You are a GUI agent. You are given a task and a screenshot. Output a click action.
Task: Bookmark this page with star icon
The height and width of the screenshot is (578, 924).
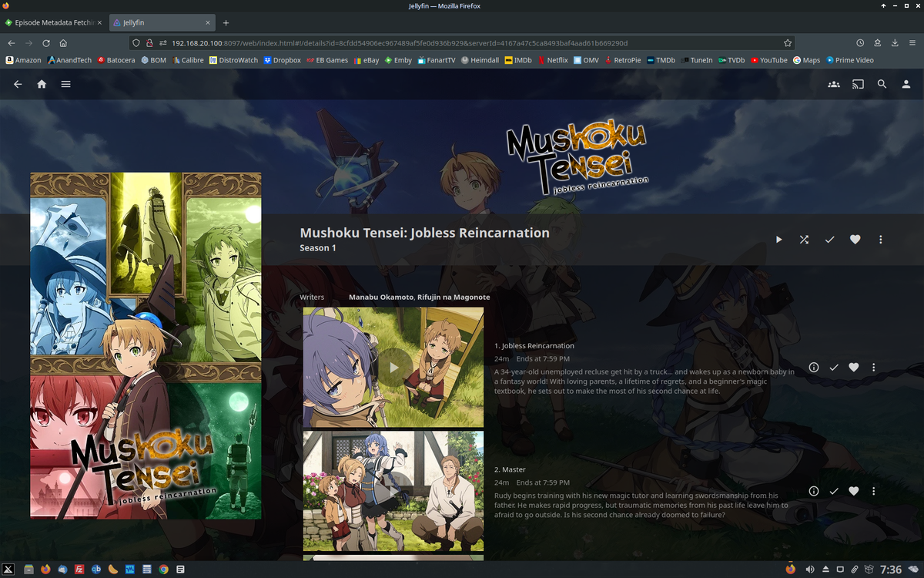pyautogui.click(x=787, y=43)
